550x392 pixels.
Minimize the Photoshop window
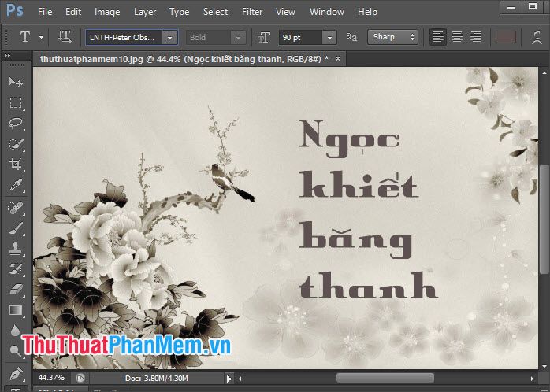click(x=511, y=7)
